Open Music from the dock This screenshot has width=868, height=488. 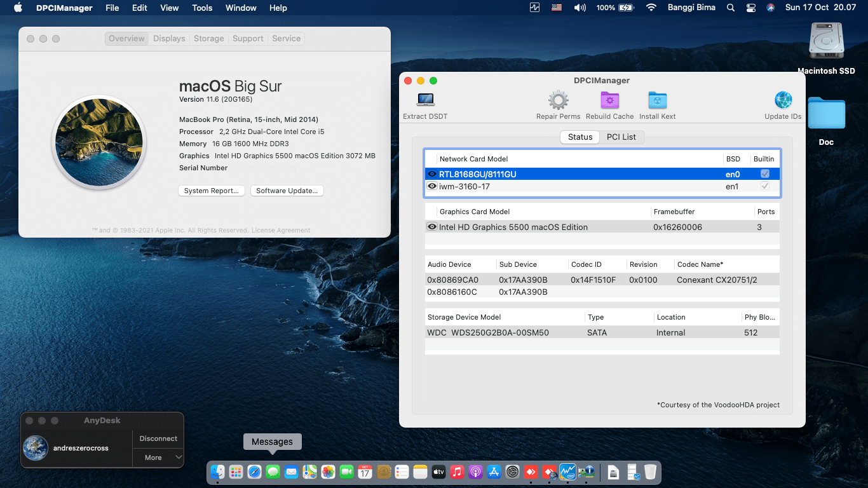[457, 472]
